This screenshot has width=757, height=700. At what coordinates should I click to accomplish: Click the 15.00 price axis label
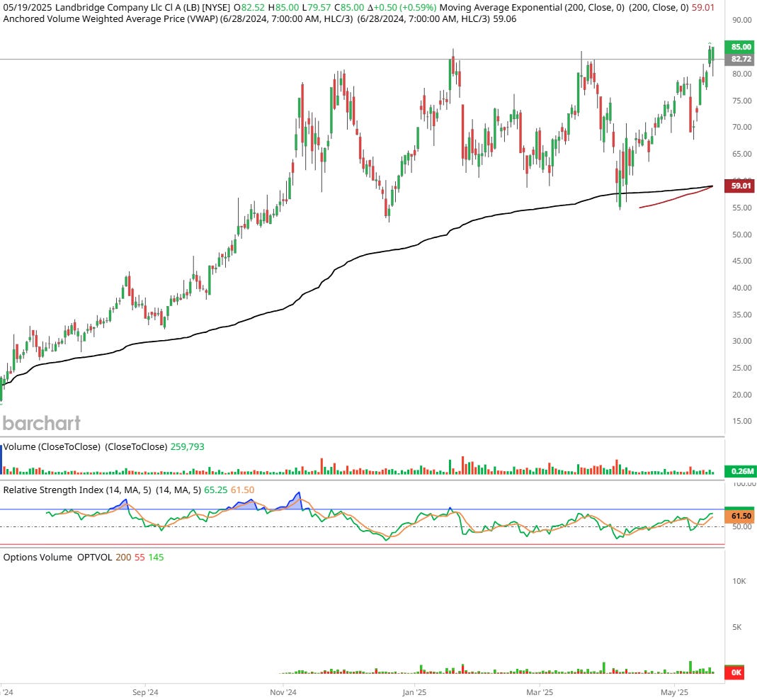[742, 421]
